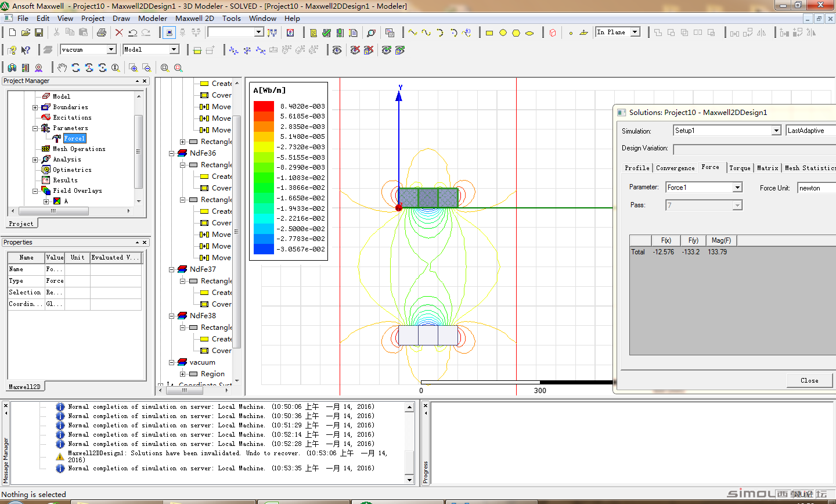Click the Mag(F) column header

pyautogui.click(x=721, y=240)
